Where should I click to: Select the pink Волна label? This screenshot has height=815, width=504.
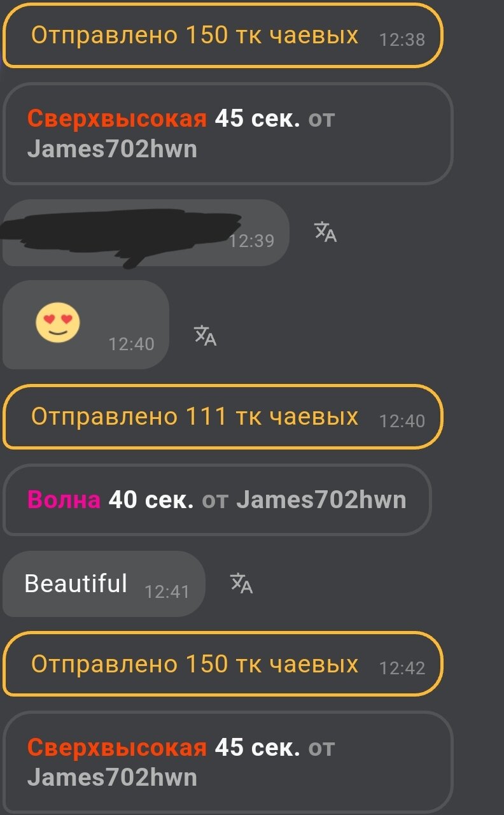(64, 500)
